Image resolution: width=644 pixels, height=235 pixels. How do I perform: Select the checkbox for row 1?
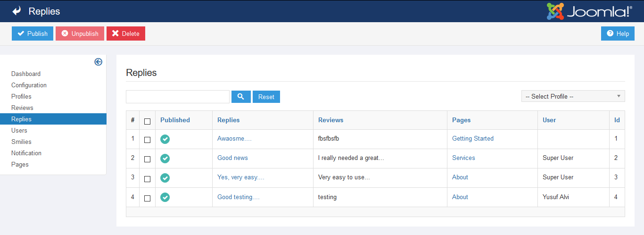coord(147,140)
